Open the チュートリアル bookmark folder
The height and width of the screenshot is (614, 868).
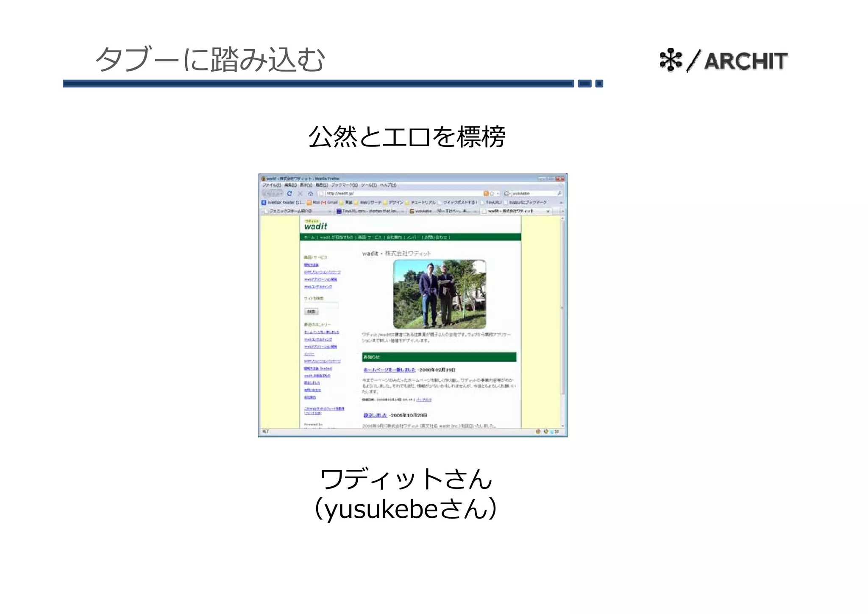click(x=420, y=202)
